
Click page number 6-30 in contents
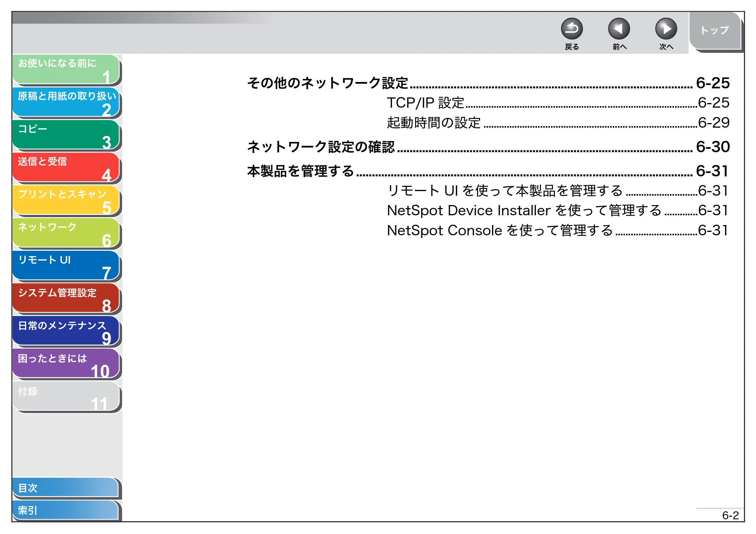[x=713, y=147]
